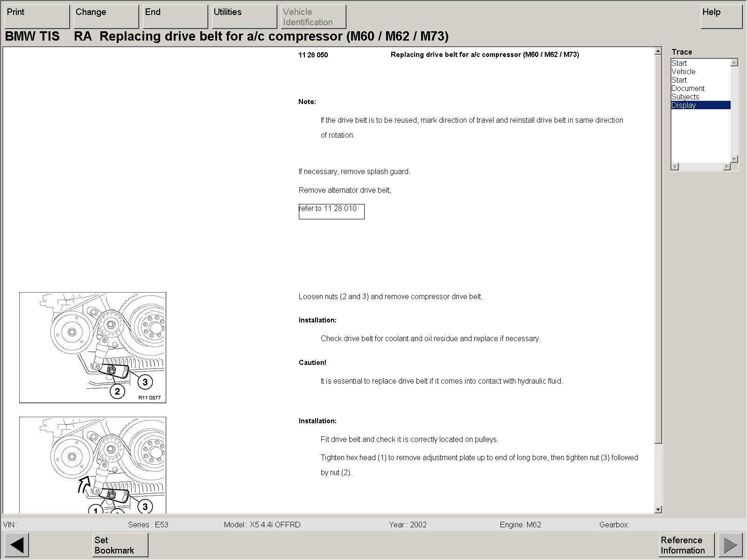
Task: Click the compressor belt diagram R11 0577
Action: (x=92, y=347)
